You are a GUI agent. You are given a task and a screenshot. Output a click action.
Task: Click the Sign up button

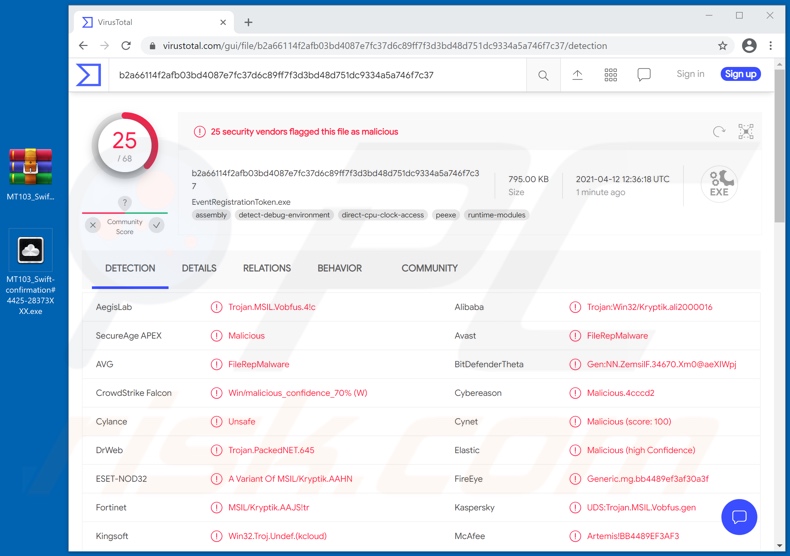click(x=740, y=74)
